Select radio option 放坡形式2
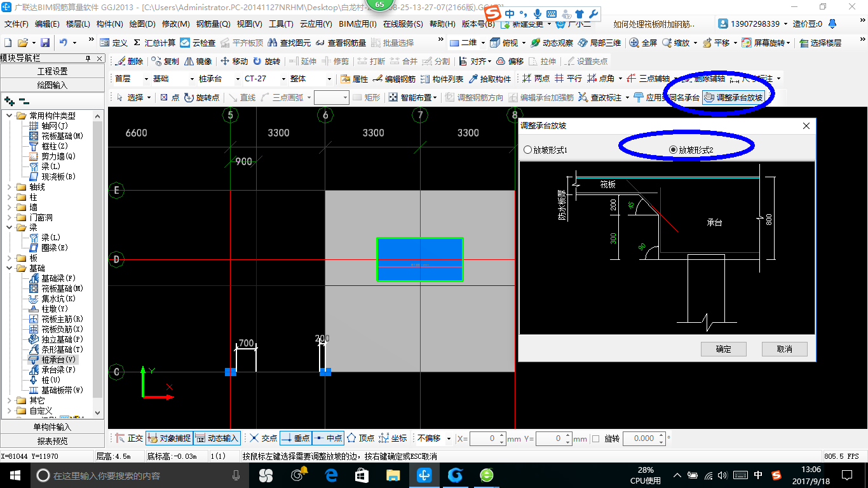The image size is (868, 488). [x=691, y=150]
